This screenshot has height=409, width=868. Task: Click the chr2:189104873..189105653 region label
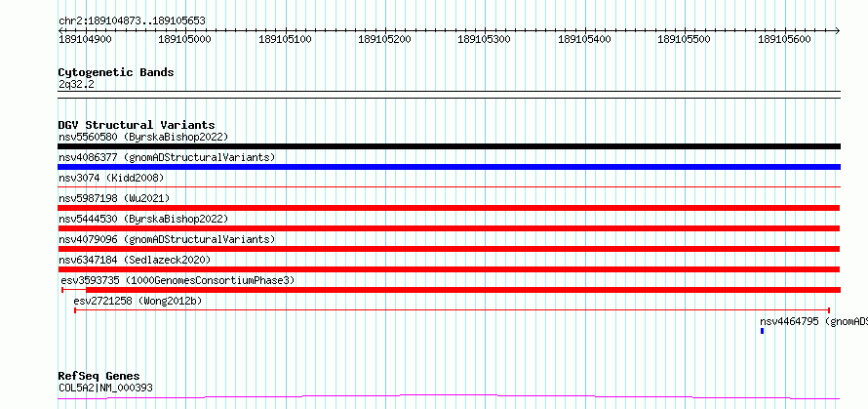pyautogui.click(x=132, y=21)
